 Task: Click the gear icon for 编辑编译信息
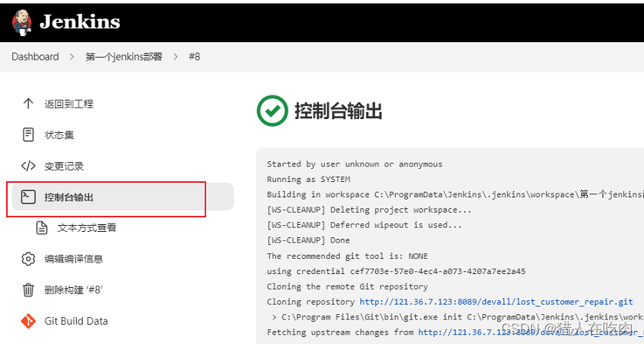point(28,259)
